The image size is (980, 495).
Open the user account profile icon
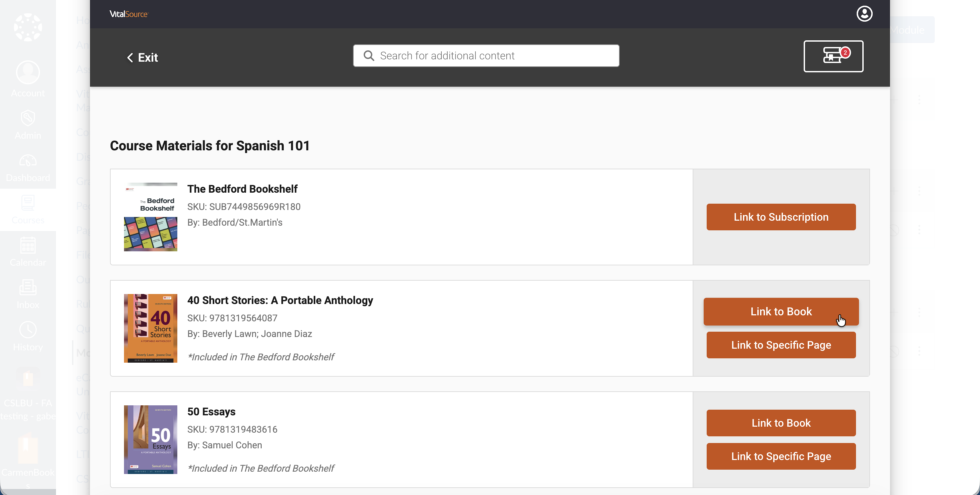click(x=864, y=14)
